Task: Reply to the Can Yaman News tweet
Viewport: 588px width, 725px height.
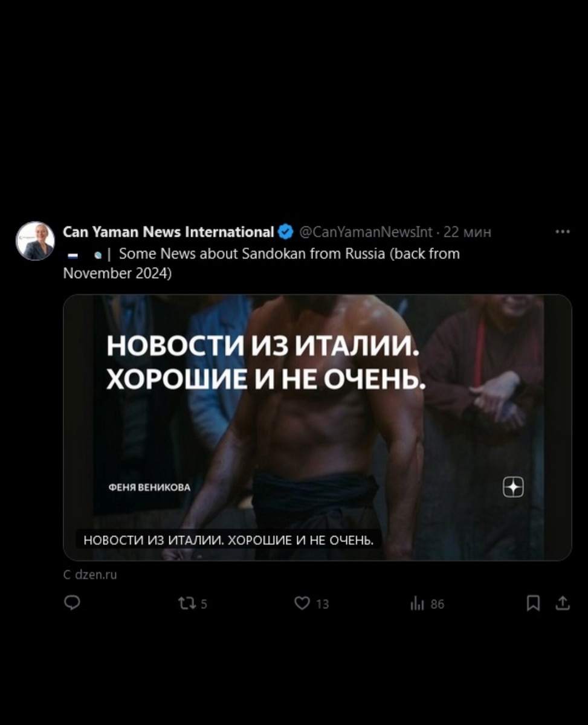Action: [73, 602]
